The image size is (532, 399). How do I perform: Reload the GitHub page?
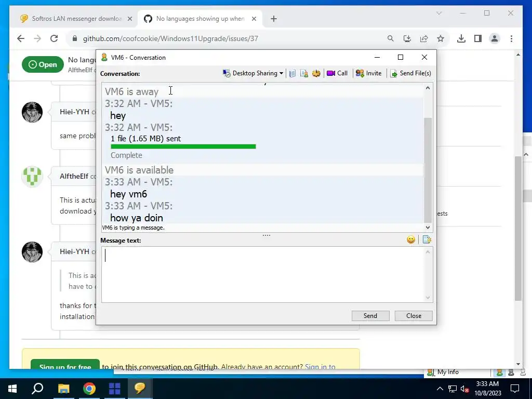(x=54, y=38)
